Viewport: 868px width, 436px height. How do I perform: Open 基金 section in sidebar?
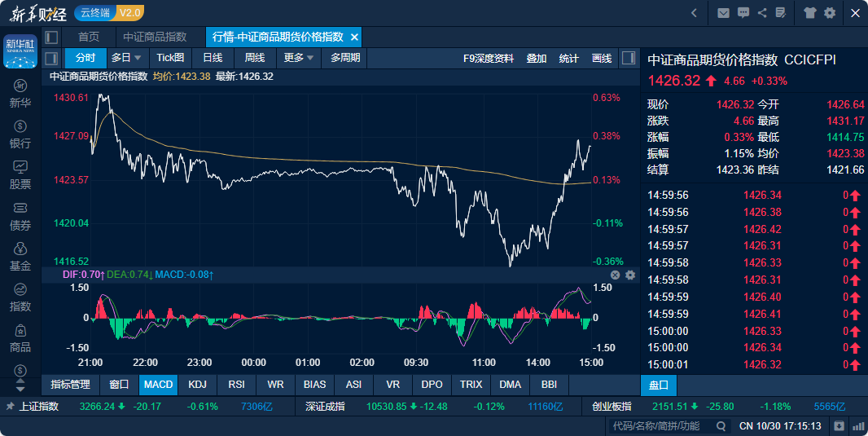[20, 256]
